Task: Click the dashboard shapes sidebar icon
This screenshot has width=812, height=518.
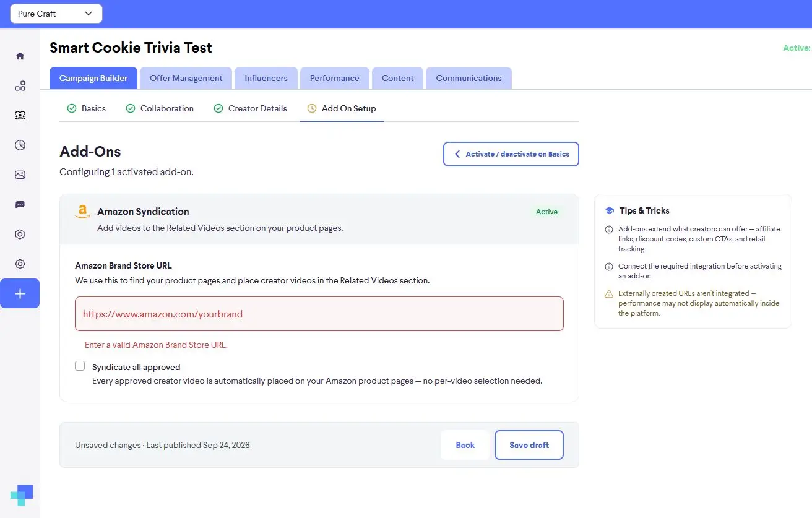Action: pyautogui.click(x=20, y=85)
